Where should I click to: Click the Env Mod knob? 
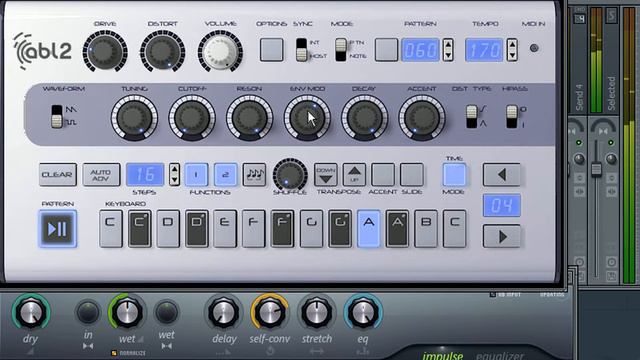(307, 118)
